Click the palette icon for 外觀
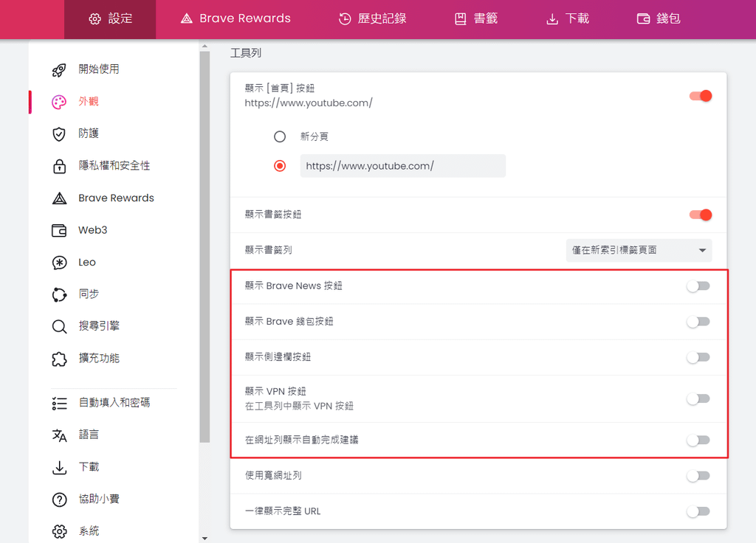 pos(59,102)
